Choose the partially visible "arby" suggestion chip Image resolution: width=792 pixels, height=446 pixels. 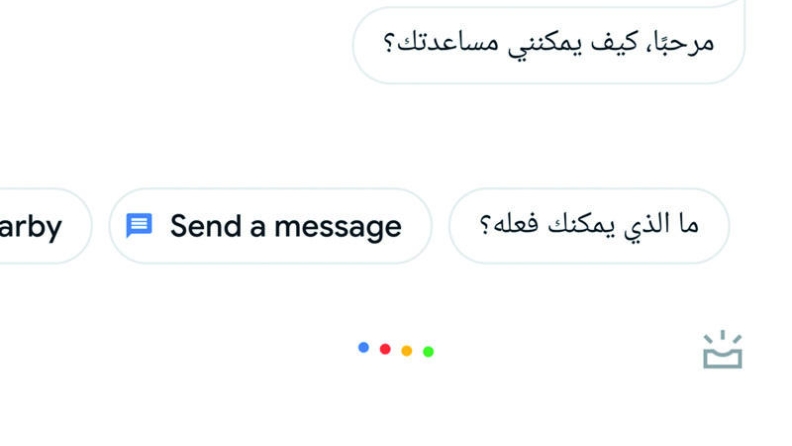coord(43,226)
